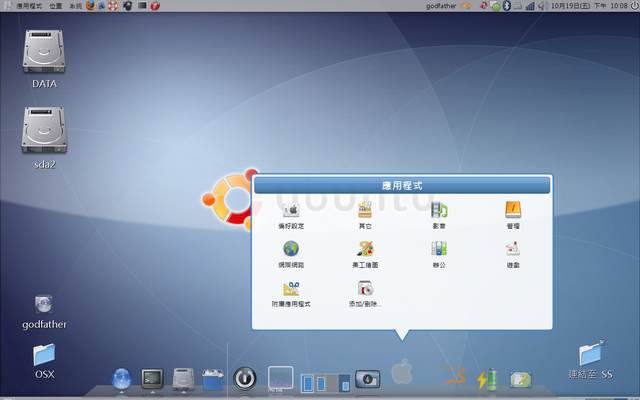Open the 位置 (Places) menu
640x400 pixels.
(56, 6)
